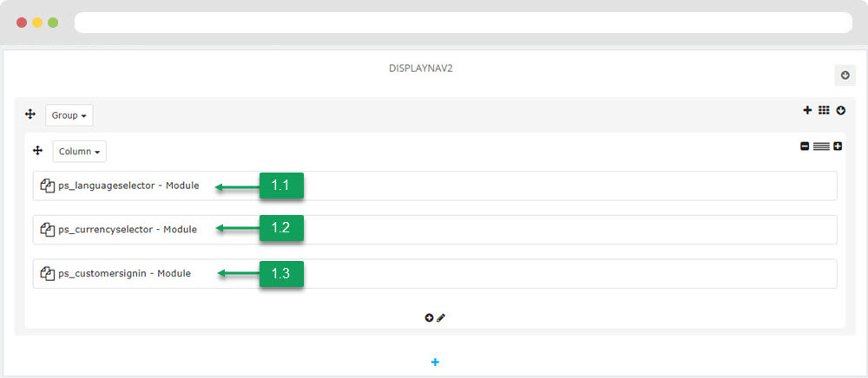Click the ps_customersignin module copy icon
The height and width of the screenshot is (378, 868).
coord(48,274)
